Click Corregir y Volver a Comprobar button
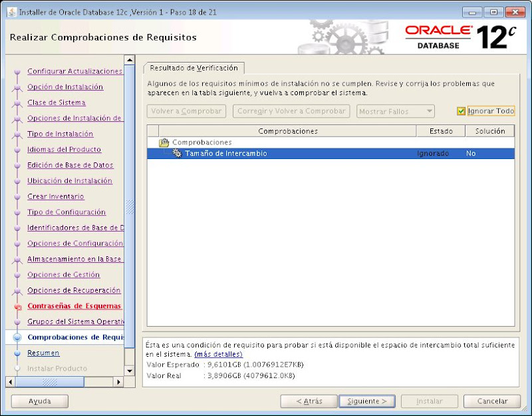The image size is (532, 416). click(x=291, y=111)
